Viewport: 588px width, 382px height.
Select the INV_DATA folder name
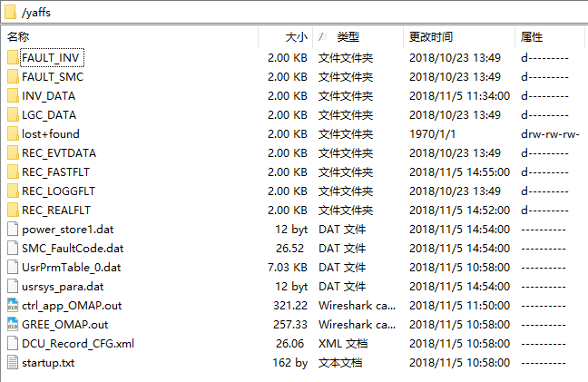point(49,96)
